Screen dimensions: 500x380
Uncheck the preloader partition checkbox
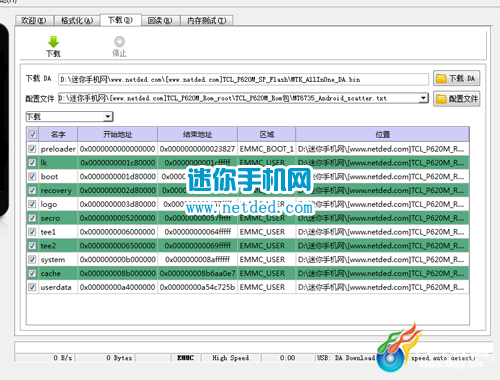[x=32, y=149]
